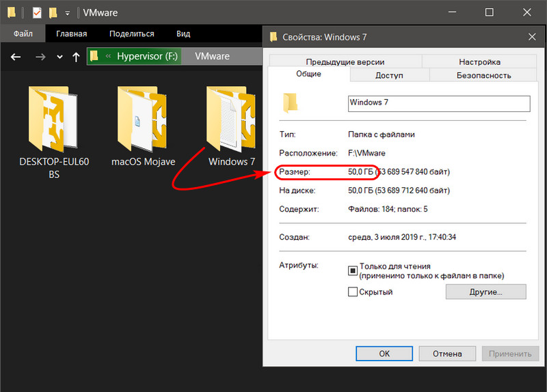
Task: Open the Quick Access Toolbar customize dropdown
Action: coord(67,14)
